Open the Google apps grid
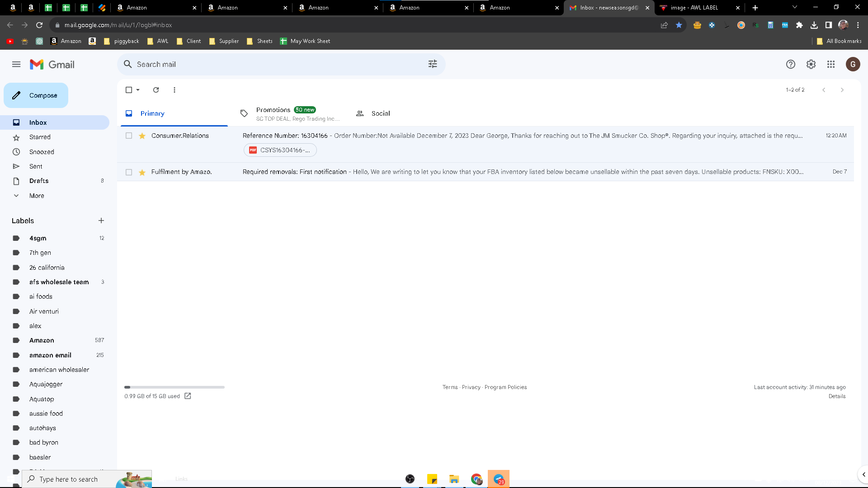 831,64
